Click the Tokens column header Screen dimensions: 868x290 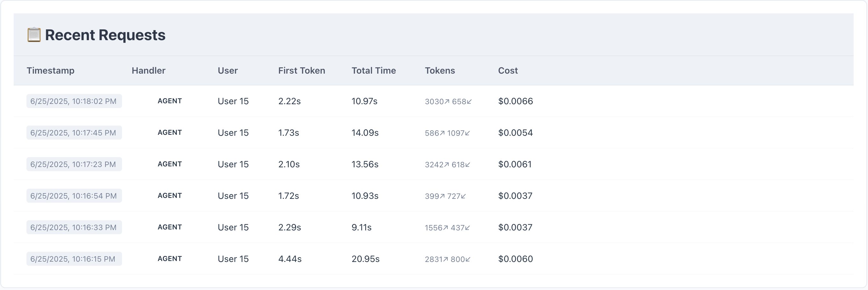coord(439,70)
